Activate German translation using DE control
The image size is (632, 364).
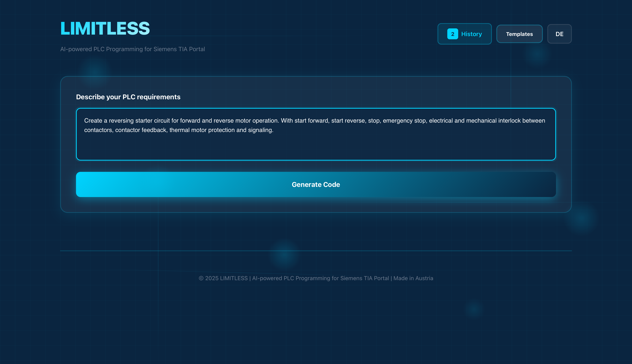tap(559, 34)
